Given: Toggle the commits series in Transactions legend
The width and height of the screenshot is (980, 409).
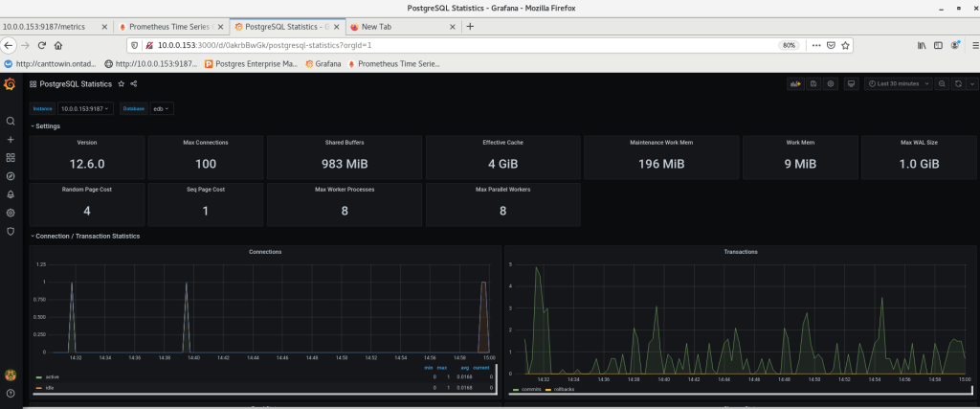Looking at the screenshot, I should 527,389.
